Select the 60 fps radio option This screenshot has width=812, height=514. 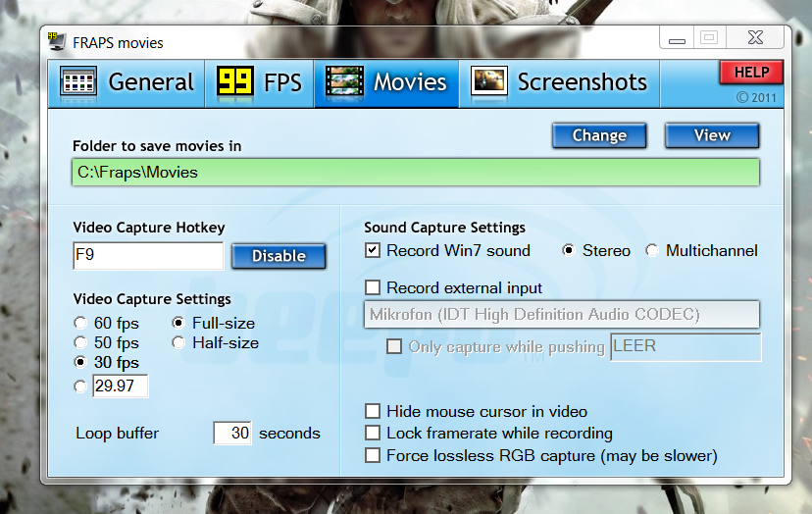(x=80, y=324)
